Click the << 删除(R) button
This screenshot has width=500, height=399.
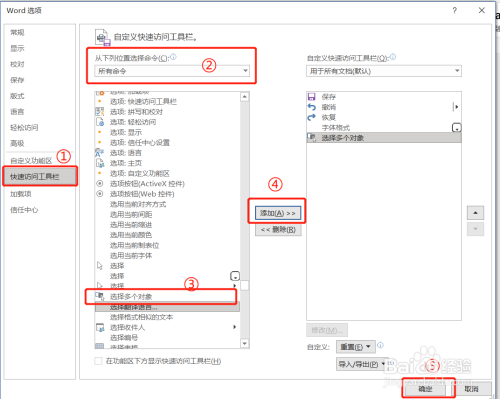(x=278, y=229)
